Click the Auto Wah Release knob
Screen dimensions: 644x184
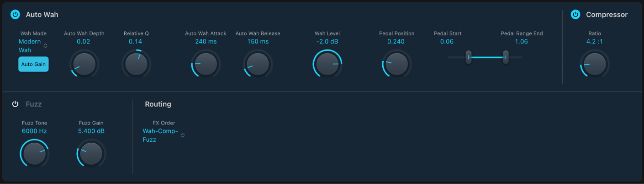point(258,64)
